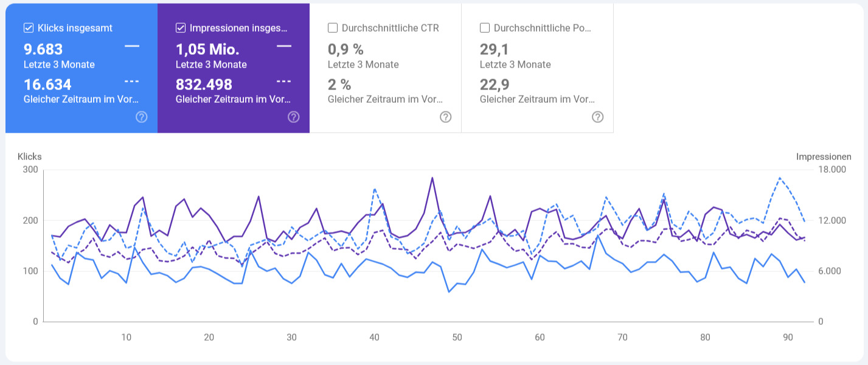Click the help icon on Durchschnittliche CTR card
This screenshot has height=365, width=868.
point(445,116)
